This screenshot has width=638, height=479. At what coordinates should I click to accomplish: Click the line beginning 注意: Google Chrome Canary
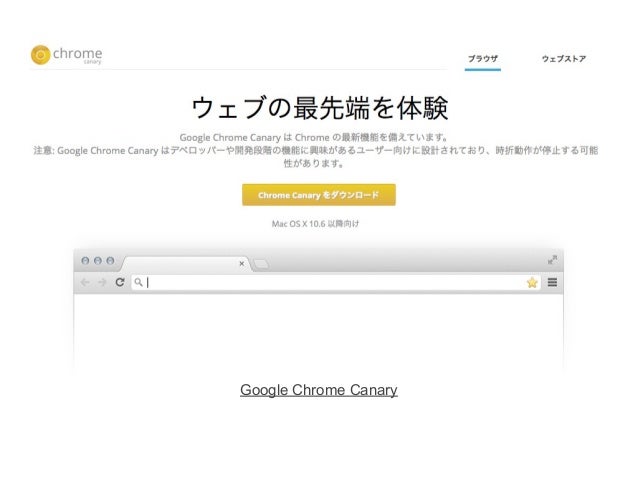[x=315, y=151]
